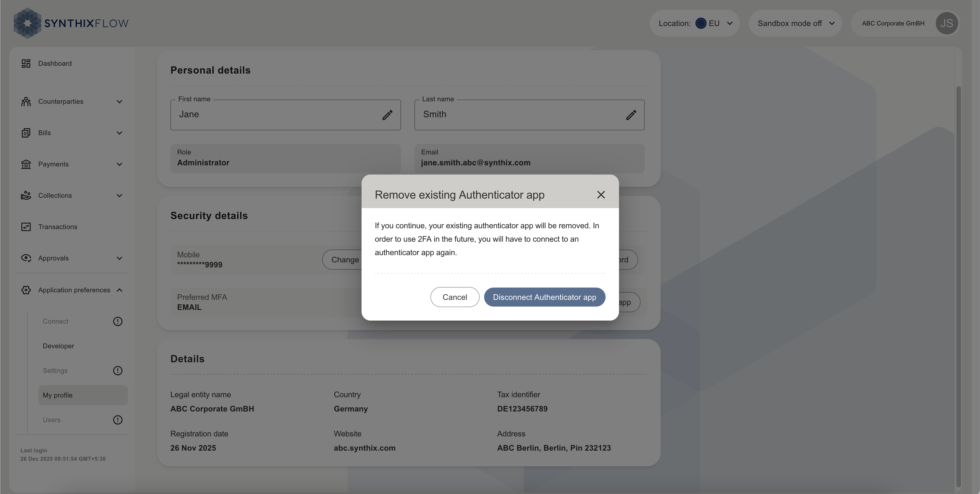Viewport: 980px width, 494px height.
Task: Click the Last login timestamp
Action: click(x=63, y=459)
